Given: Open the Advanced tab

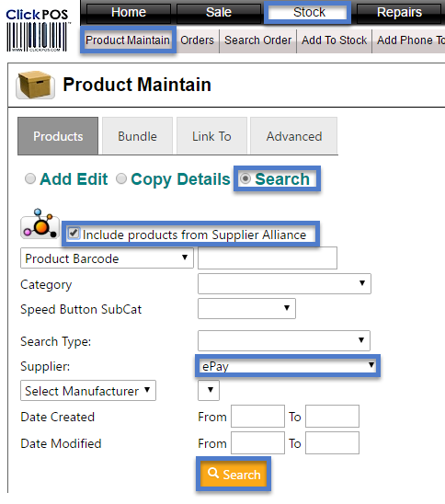Looking at the screenshot, I should [x=294, y=136].
